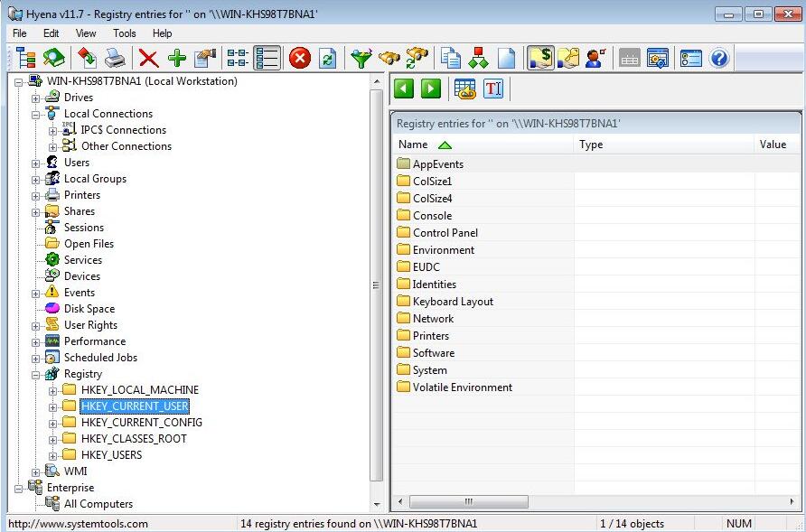Go back with the green left arrow
806x532 pixels.
click(x=404, y=89)
